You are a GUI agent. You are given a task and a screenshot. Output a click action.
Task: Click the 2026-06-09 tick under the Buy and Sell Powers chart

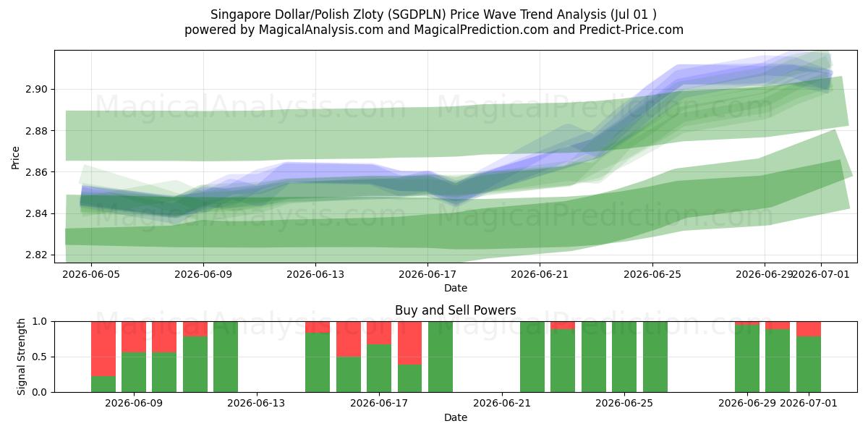coord(134,404)
